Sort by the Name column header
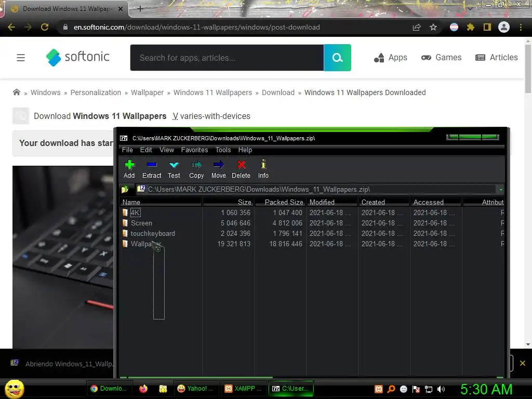Screen dimensions: 532x399 coord(161,202)
